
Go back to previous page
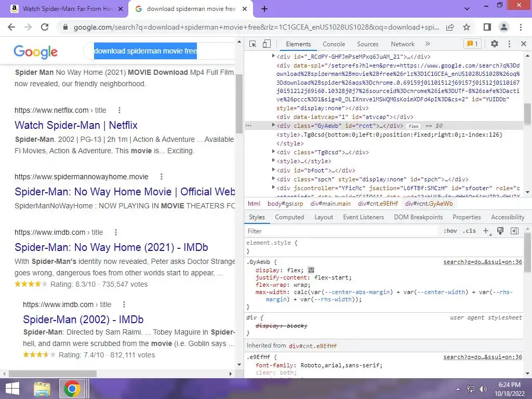11,27
